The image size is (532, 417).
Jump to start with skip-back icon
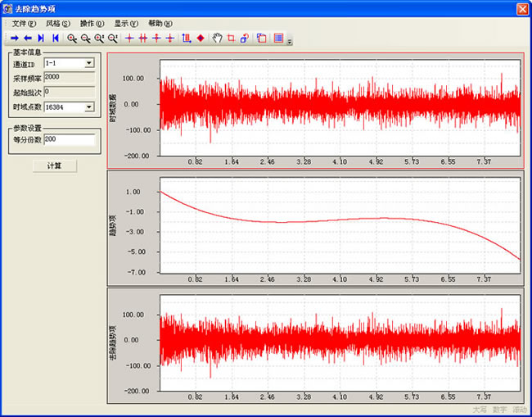(x=56, y=38)
